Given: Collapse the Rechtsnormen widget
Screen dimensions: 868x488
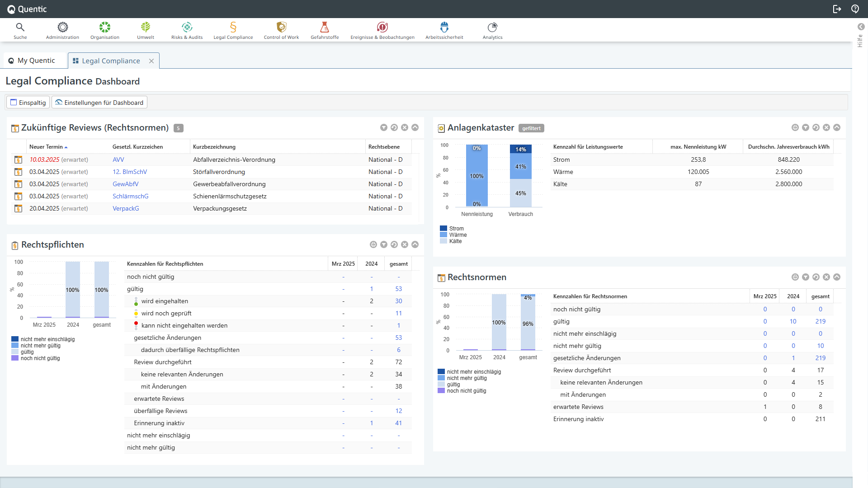Looking at the screenshot, I should coord(837,277).
